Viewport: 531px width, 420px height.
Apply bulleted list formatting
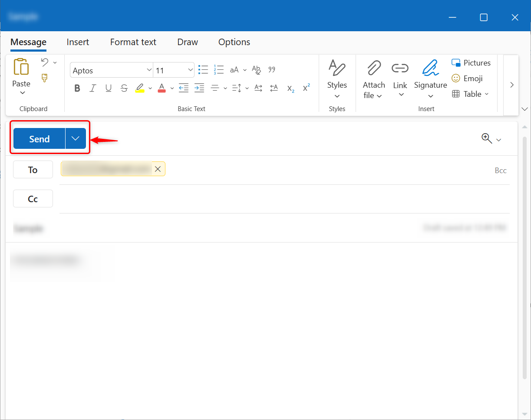pos(203,69)
